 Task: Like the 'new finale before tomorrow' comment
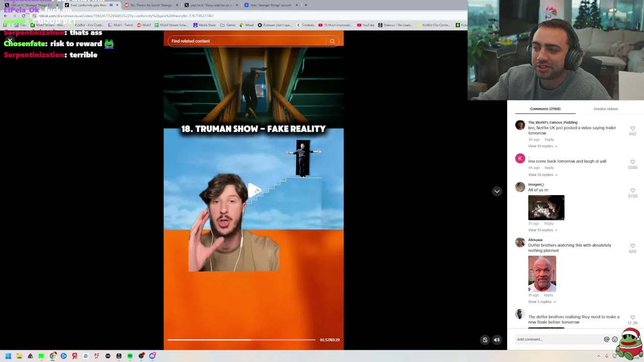click(632, 318)
